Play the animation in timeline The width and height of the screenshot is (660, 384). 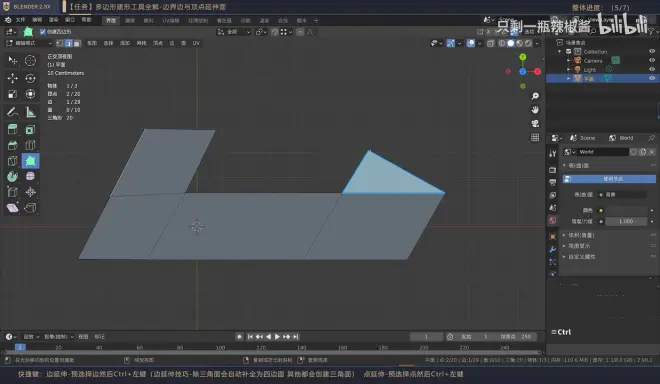tap(277, 336)
